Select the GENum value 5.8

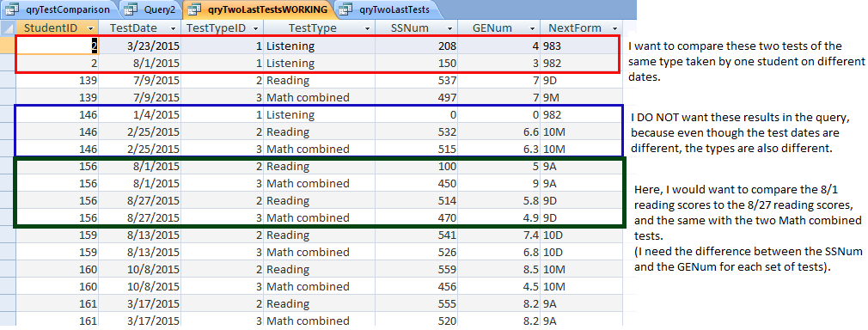click(x=499, y=200)
